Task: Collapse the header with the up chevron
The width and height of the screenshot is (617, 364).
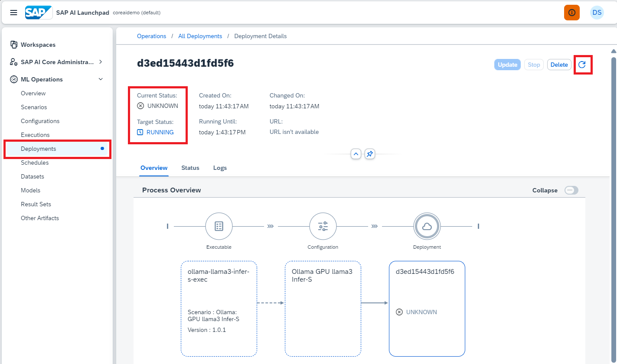Action: pyautogui.click(x=356, y=154)
